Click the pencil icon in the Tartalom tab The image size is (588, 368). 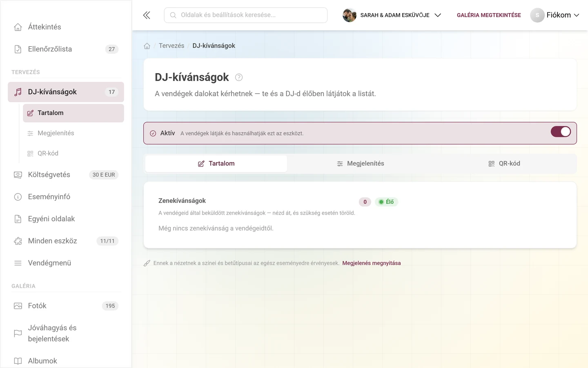tap(201, 164)
